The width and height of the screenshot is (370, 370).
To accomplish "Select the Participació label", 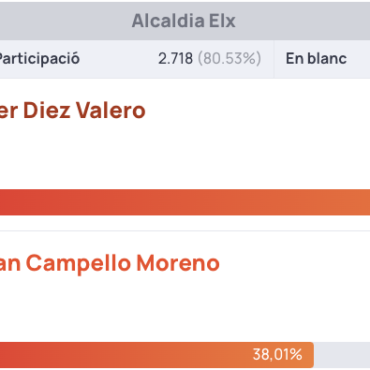I will pyautogui.click(x=39, y=59).
